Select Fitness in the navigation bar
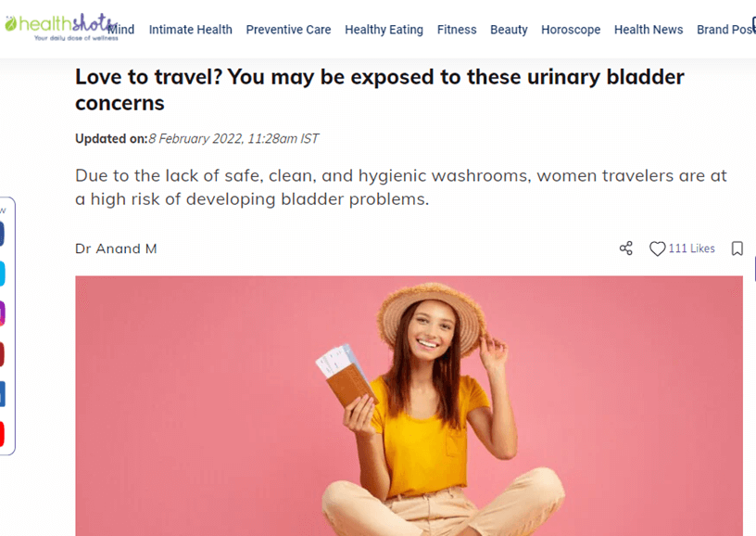This screenshot has width=756, height=536. [457, 30]
